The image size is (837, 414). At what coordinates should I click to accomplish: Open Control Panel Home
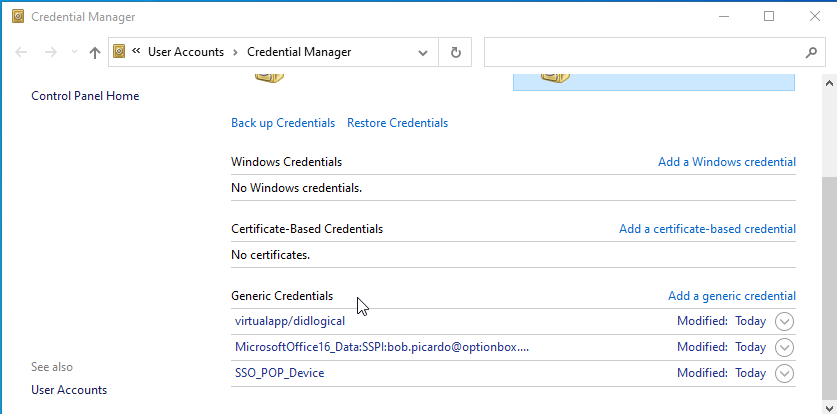pyautogui.click(x=85, y=96)
